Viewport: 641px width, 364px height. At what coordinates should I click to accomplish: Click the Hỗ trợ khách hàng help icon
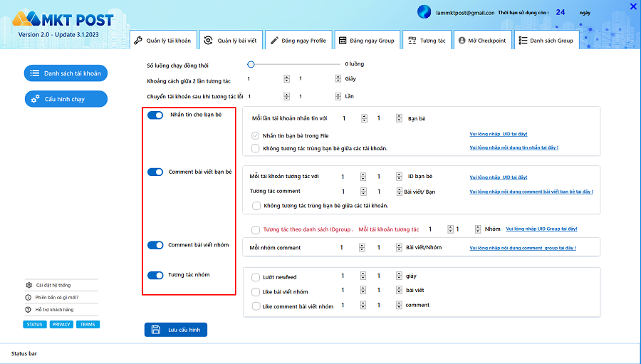point(28,309)
